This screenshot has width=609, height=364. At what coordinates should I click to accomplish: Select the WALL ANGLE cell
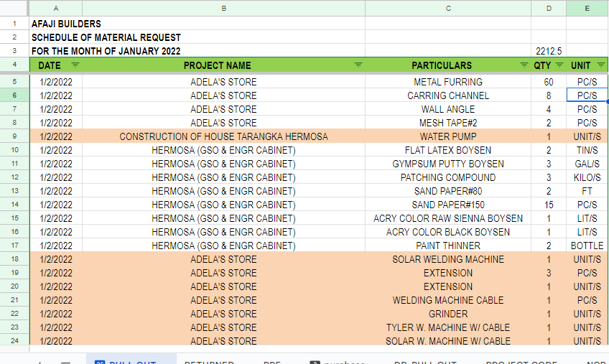[448, 109]
